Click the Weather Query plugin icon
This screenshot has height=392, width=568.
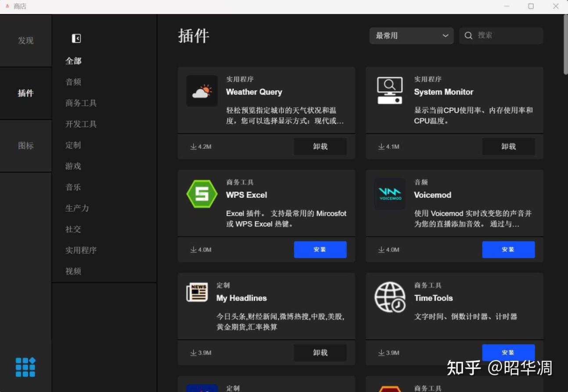202,91
